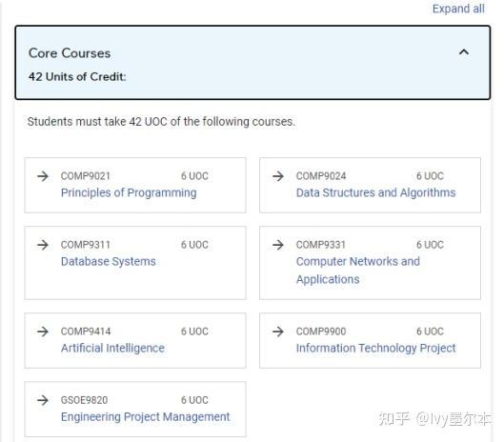Click the Expand all link
504x442 pixels.
(458, 9)
